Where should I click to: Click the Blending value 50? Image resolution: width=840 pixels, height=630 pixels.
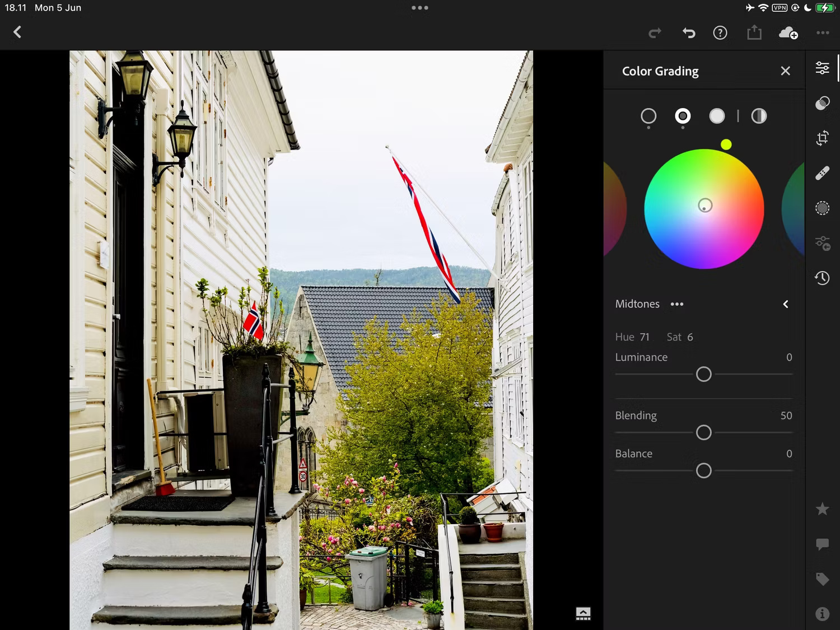786,416
